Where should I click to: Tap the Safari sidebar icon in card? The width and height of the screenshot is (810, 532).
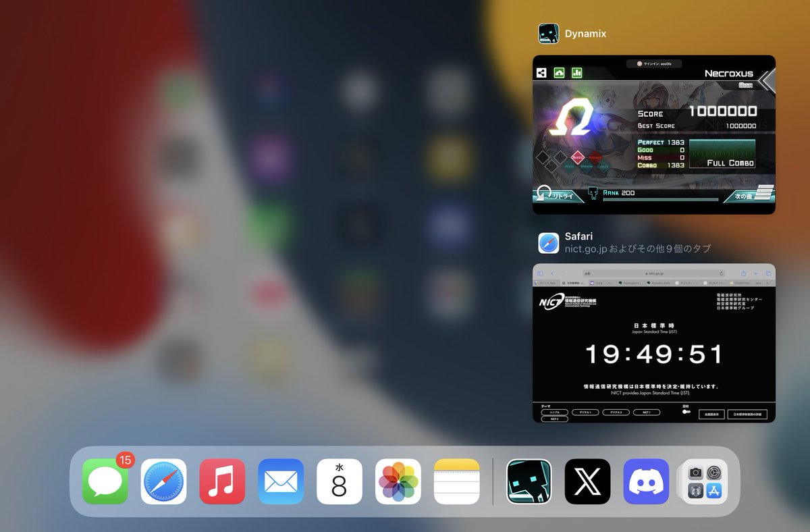pyautogui.click(x=541, y=273)
